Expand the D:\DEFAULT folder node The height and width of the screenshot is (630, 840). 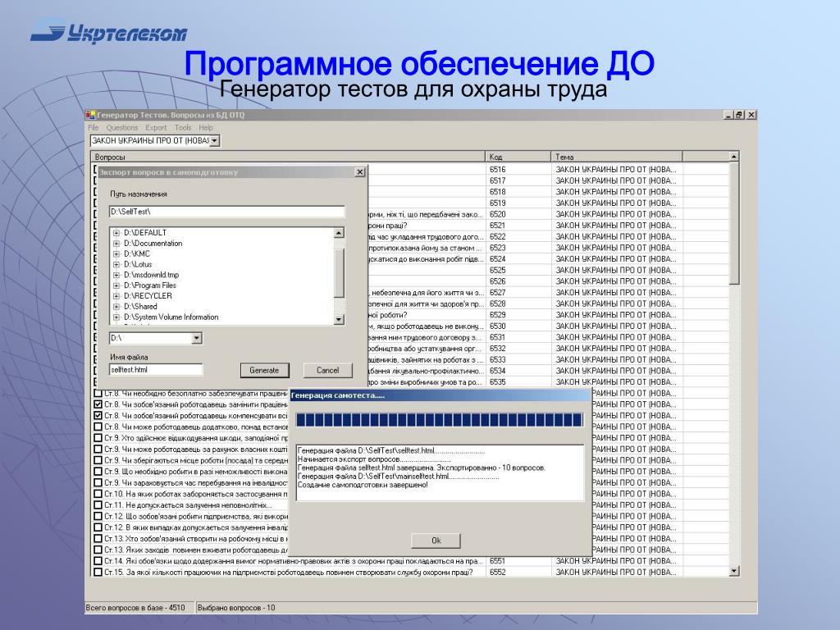click(116, 233)
